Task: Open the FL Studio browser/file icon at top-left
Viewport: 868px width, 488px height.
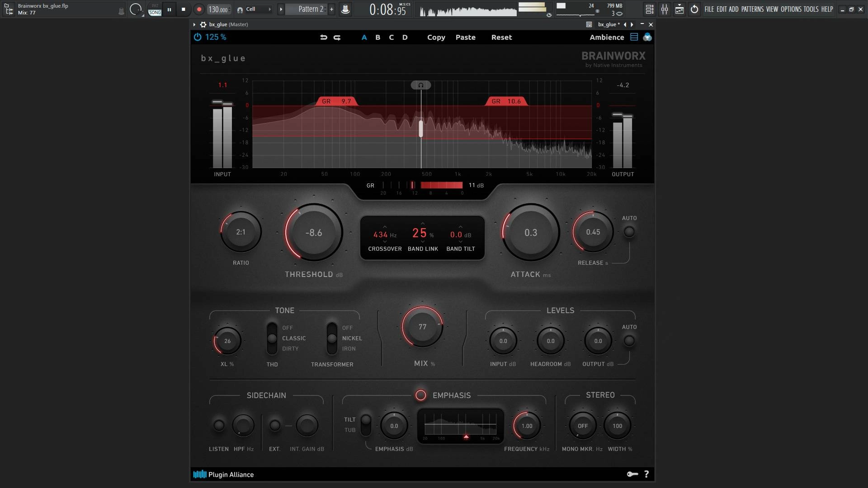Action: (9, 9)
